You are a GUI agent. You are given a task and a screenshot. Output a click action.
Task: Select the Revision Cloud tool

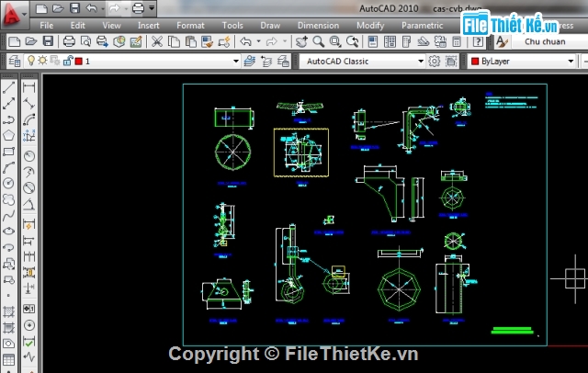coord(8,199)
